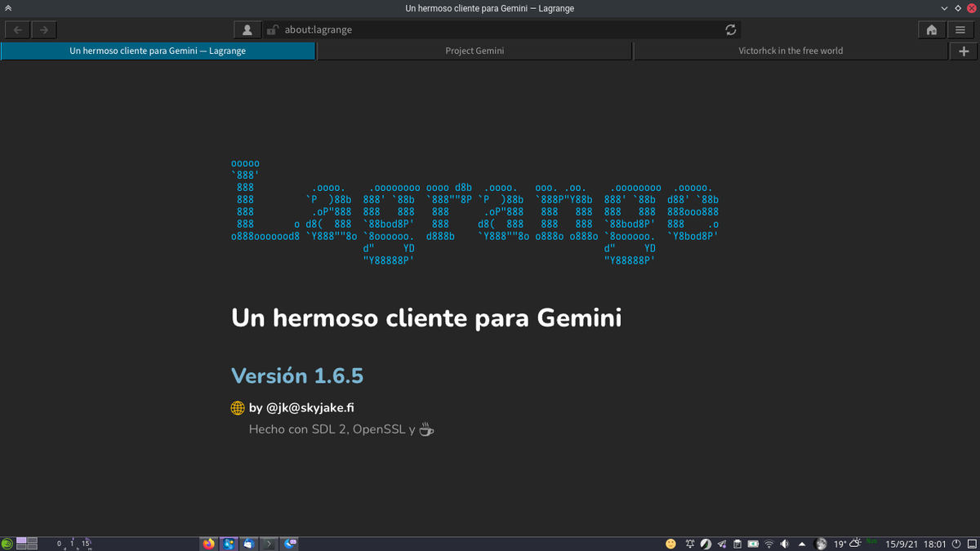
Task: Open the Lagrange hamburger menu
Action: (x=962, y=29)
